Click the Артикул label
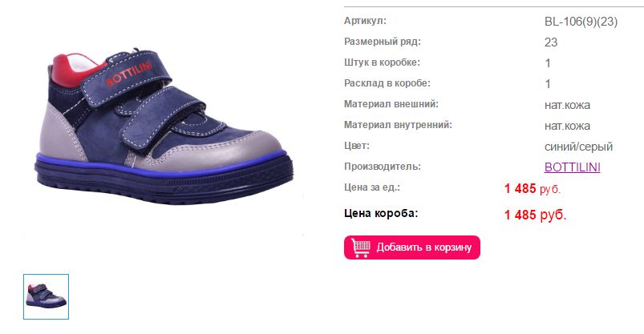644x334 pixels. [x=365, y=21]
